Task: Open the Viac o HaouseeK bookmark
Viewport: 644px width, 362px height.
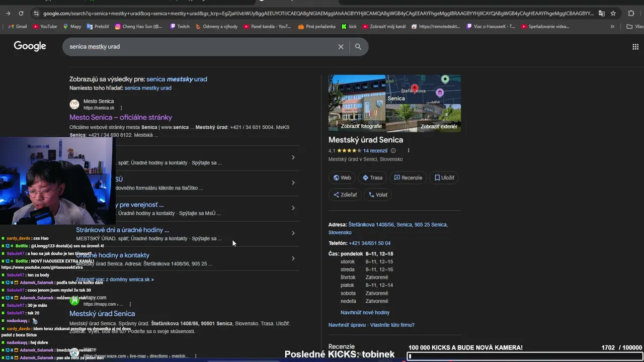Action: tap(491, 26)
